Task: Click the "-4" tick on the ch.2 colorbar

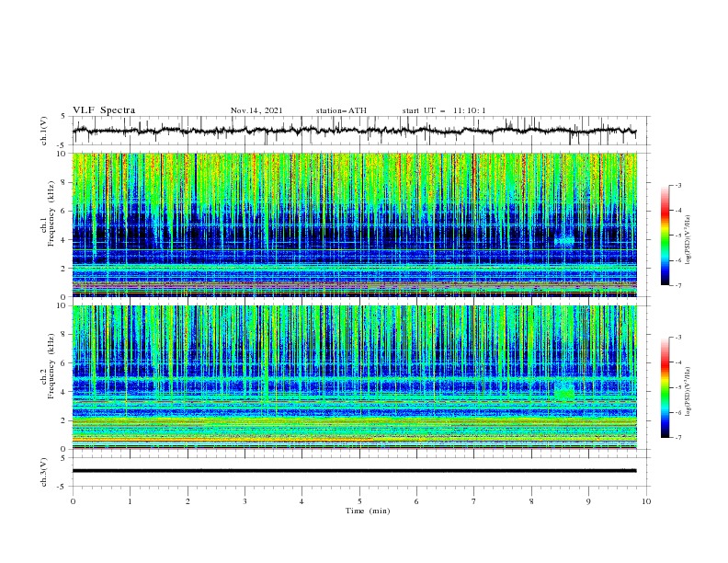Action: pos(677,362)
